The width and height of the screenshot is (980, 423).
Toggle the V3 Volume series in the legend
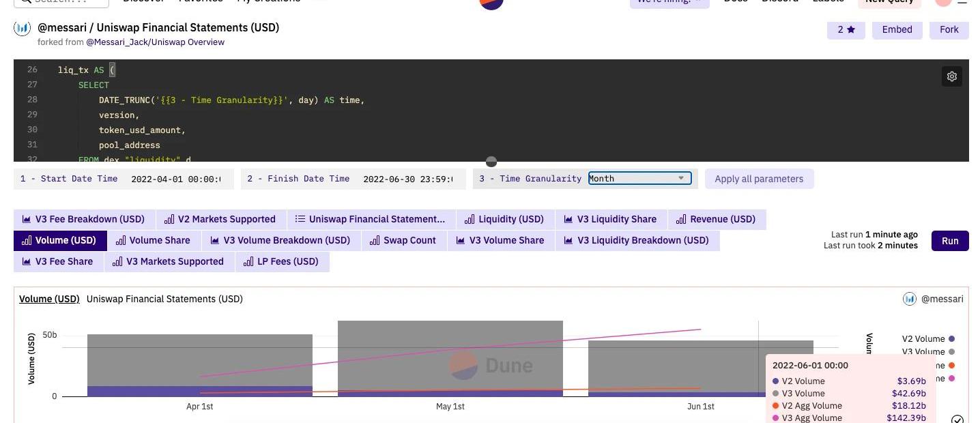[x=928, y=352]
